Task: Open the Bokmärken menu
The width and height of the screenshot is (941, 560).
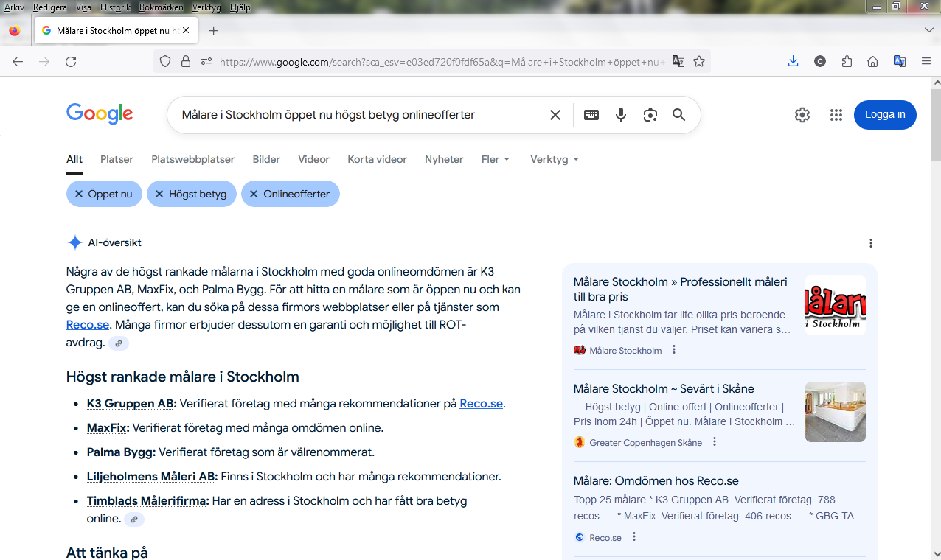Action: click(161, 7)
